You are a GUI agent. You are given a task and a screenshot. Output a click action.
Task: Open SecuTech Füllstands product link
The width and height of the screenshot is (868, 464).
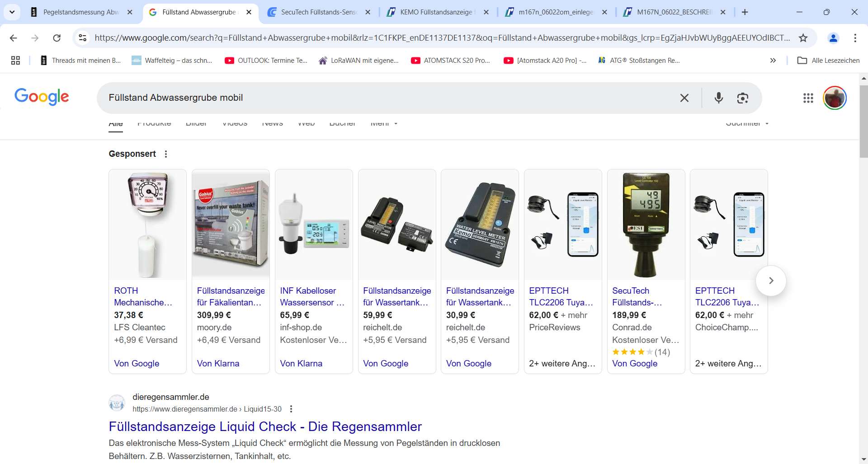coord(637,296)
